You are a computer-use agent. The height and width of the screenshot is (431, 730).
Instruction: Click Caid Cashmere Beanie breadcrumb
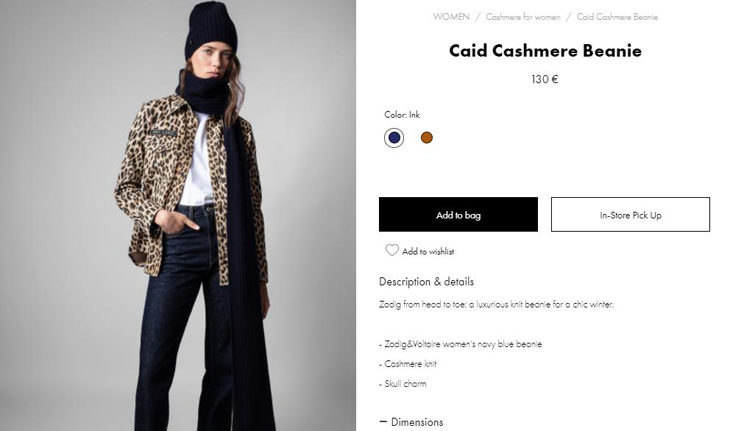[617, 17]
